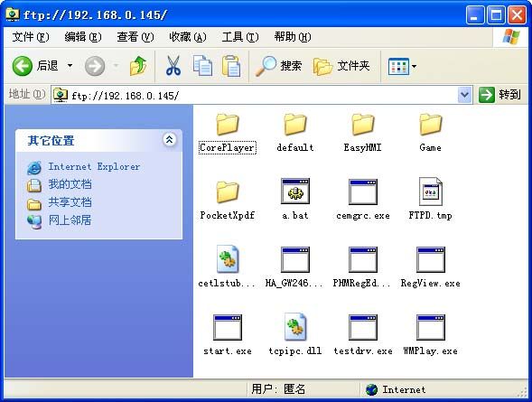Screen dimensions: 532x402
Task: Click the 其它位置 panel header text
Action: [x=51, y=140]
